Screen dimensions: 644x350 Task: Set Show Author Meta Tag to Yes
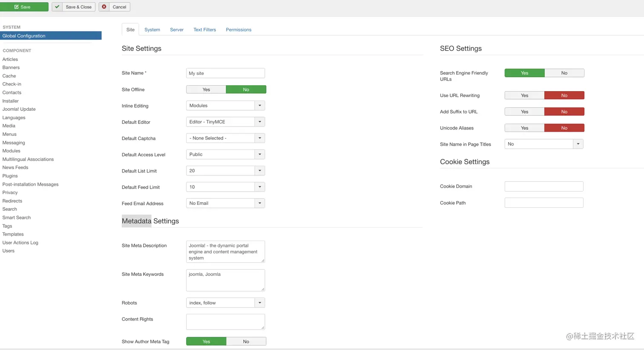[206, 341]
